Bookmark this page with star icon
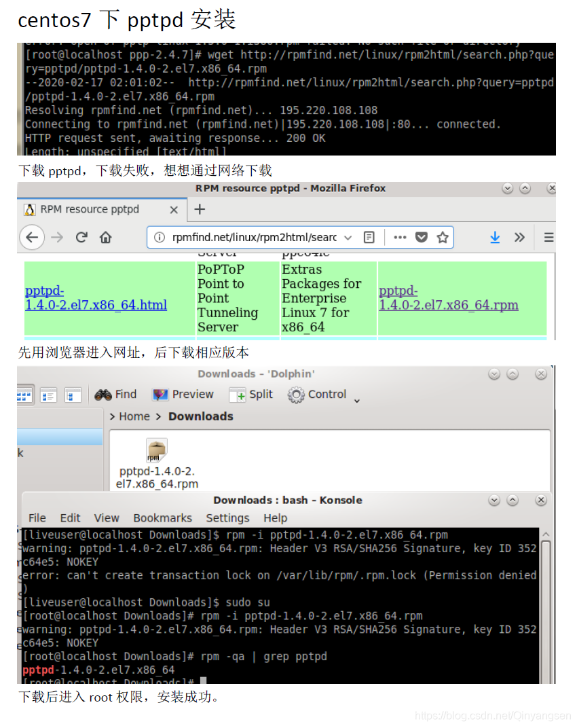577x728 pixels. point(443,237)
